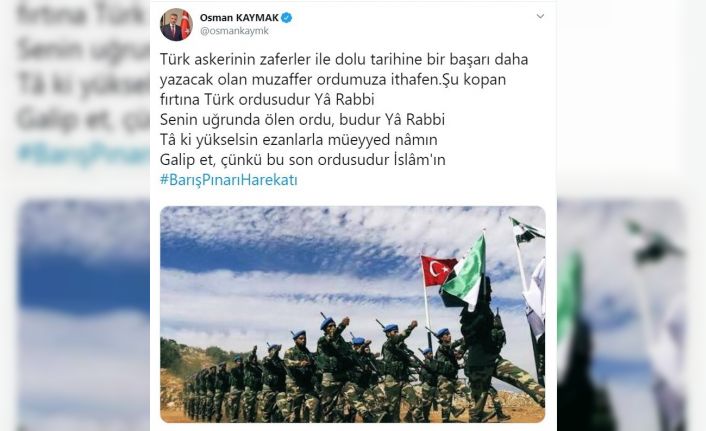Image resolution: width=706 pixels, height=431 pixels.
Task: Click the cloudy sky area of photo
Action: click(288, 266)
